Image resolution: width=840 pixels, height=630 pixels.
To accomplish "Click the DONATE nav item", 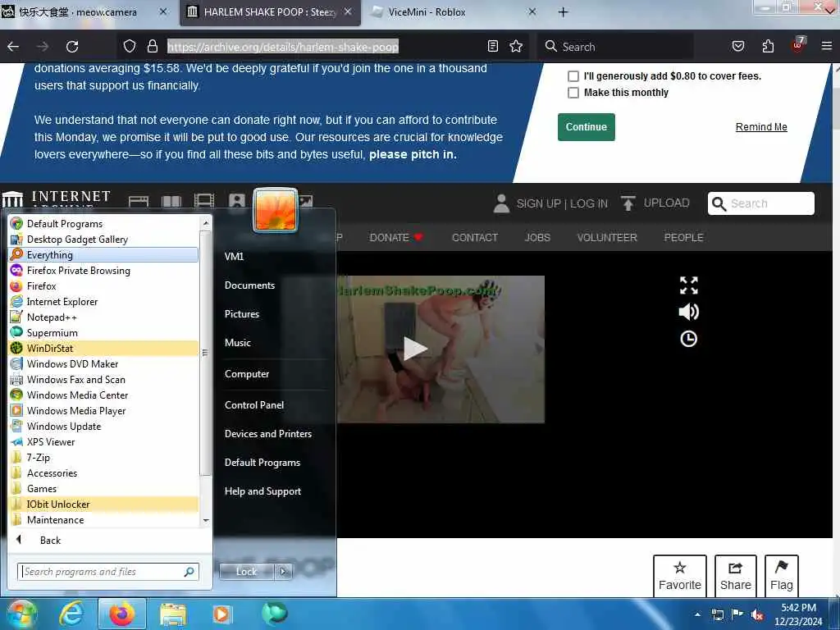I will tap(396, 237).
